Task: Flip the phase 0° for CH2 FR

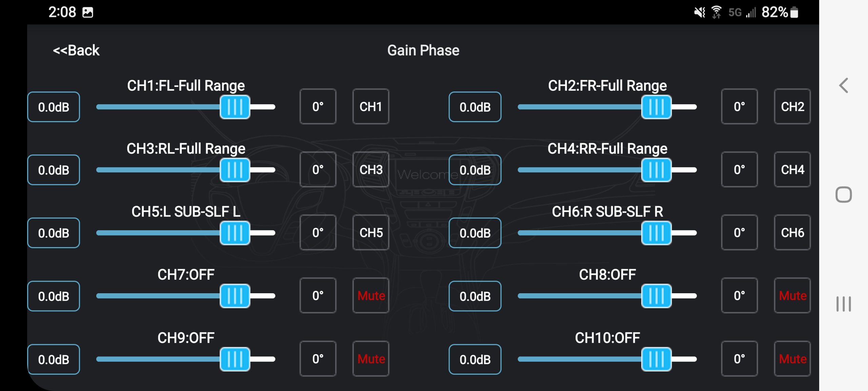Action: point(739,107)
